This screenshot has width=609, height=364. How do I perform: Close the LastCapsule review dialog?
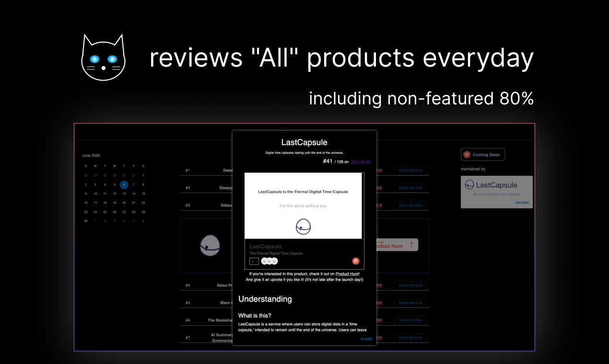click(x=366, y=339)
